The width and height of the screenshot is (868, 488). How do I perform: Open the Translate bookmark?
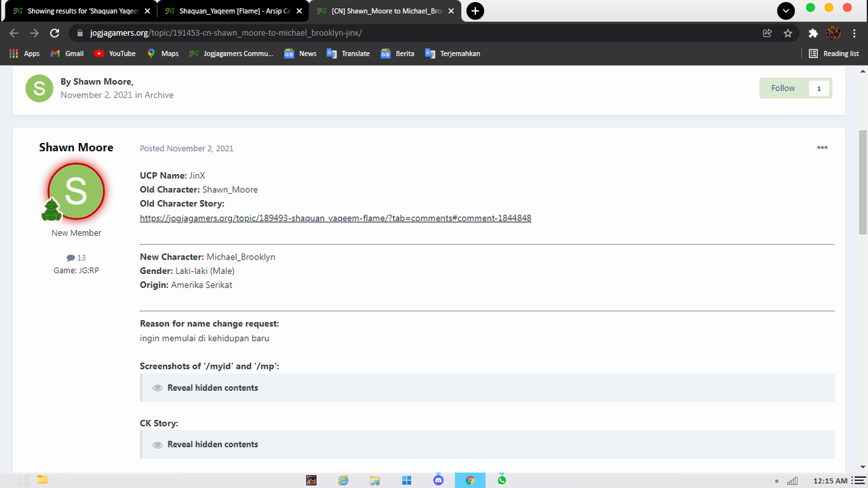pyautogui.click(x=349, y=54)
